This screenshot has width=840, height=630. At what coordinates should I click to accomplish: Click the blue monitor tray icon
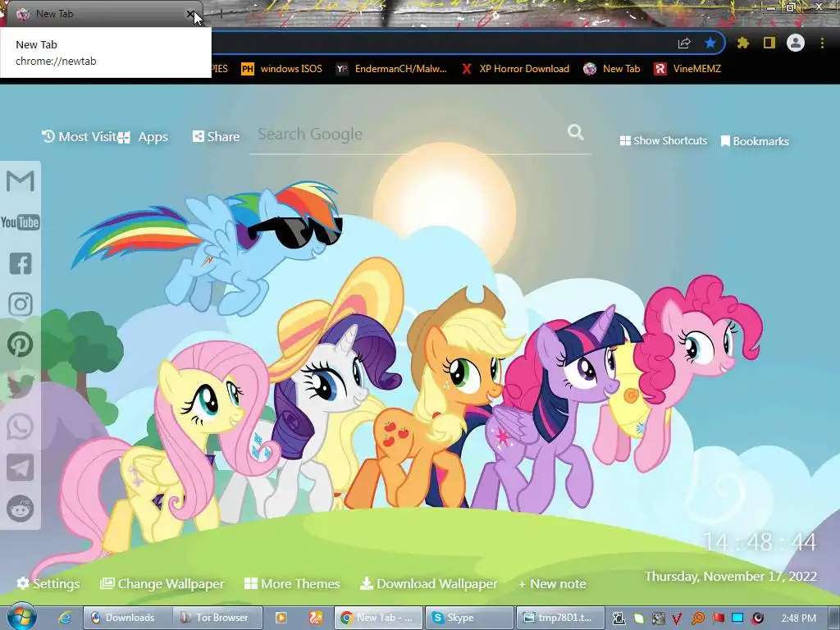(737, 619)
